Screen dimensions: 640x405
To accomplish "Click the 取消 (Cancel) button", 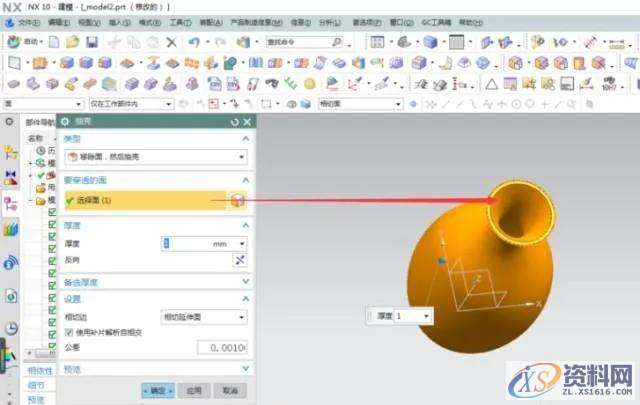I will click(x=230, y=390).
